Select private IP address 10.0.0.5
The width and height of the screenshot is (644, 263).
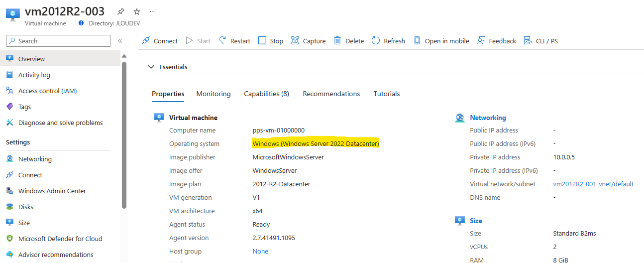point(563,157)
